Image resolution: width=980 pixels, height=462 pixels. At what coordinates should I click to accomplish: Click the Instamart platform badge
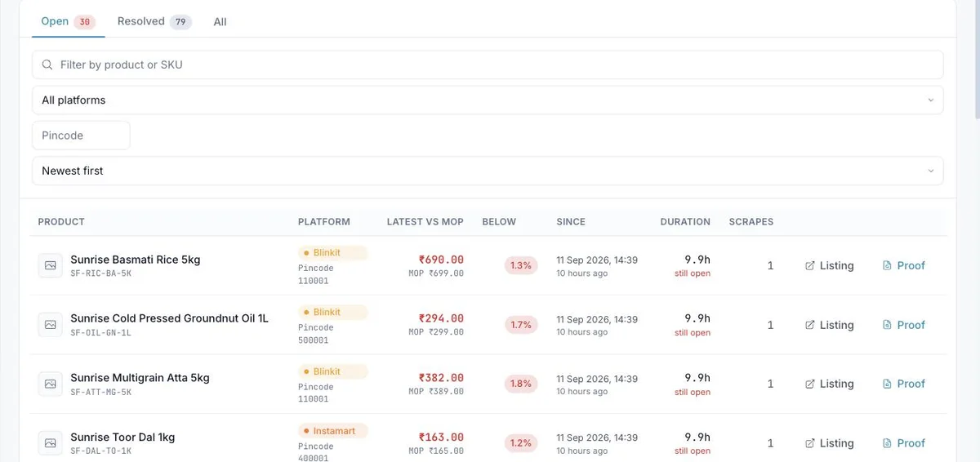click(332, 431)
